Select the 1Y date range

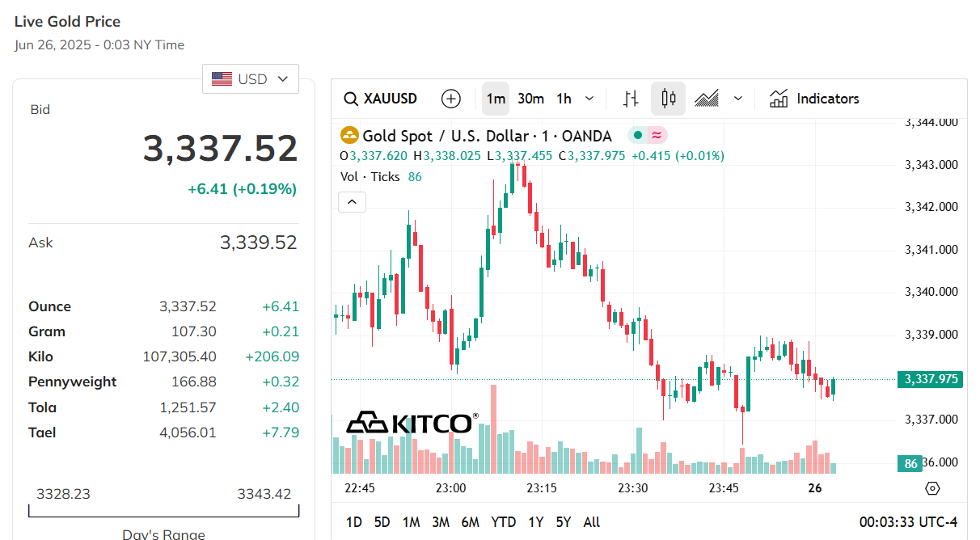point(535,522)
